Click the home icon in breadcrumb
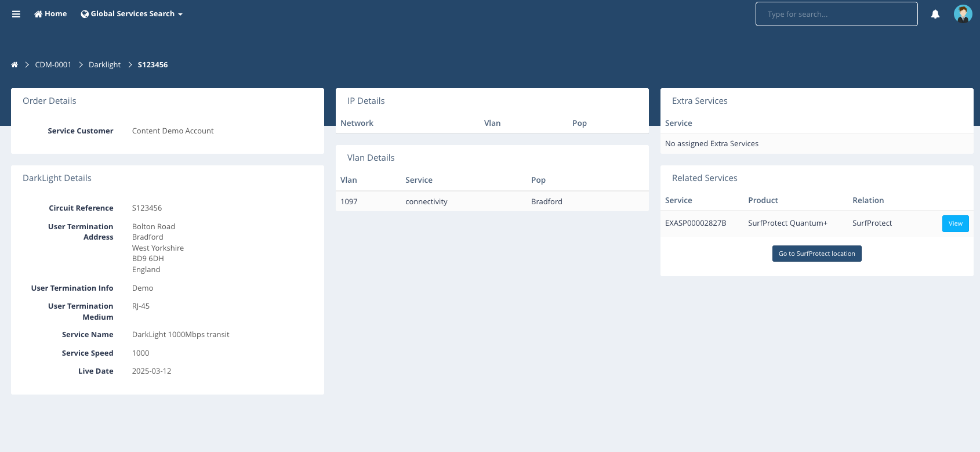Screen dimensions: 980x452 click(x=14, y=65)
